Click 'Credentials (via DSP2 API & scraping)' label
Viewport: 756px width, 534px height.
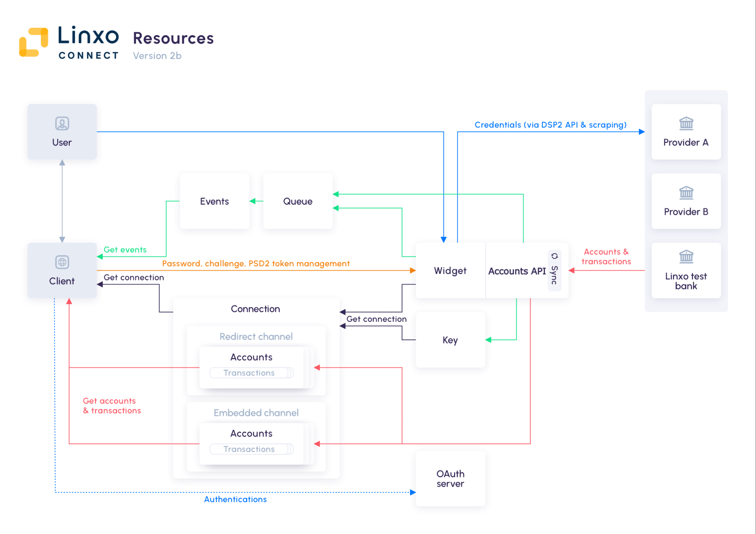551,125
